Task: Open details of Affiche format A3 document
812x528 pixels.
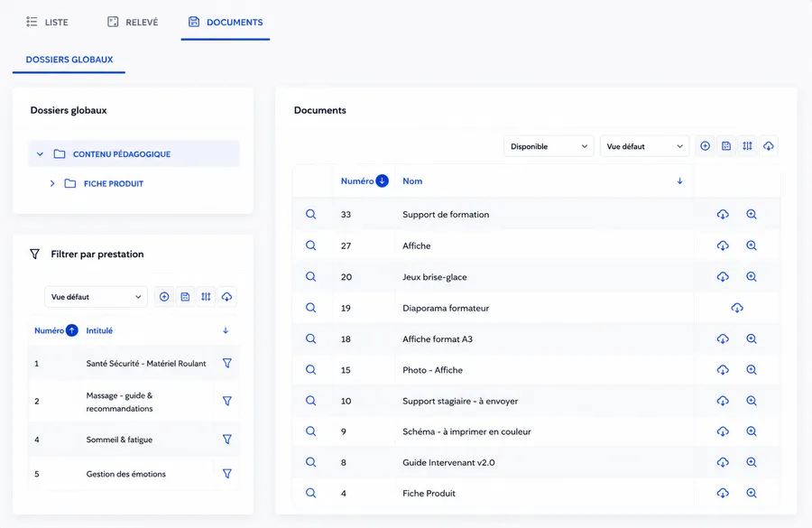Action: coord(310,338)
